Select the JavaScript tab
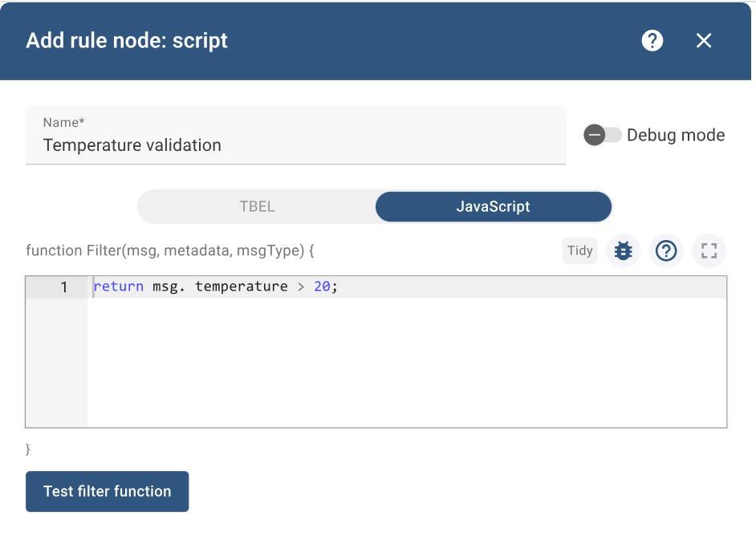The height and width of the screenshot is (545, 756). (x=493, y=206)
